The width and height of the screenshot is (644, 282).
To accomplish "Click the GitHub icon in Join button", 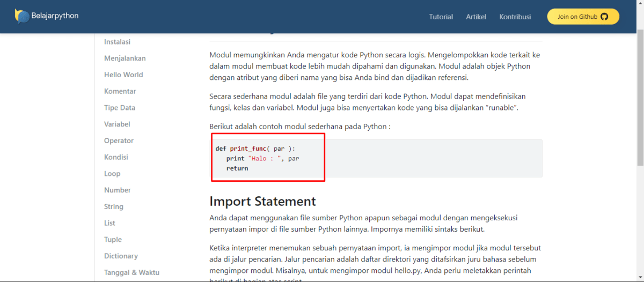I will click(604, 17).
